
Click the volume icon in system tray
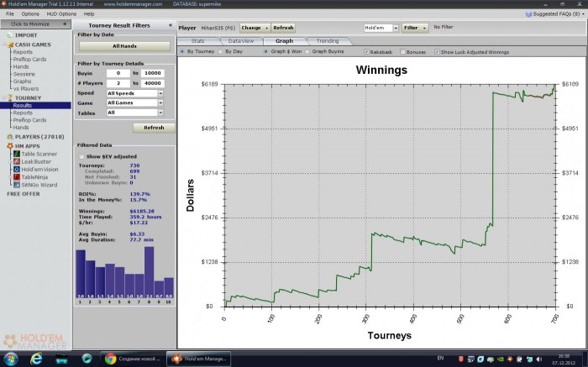click(x=539, y=359)
